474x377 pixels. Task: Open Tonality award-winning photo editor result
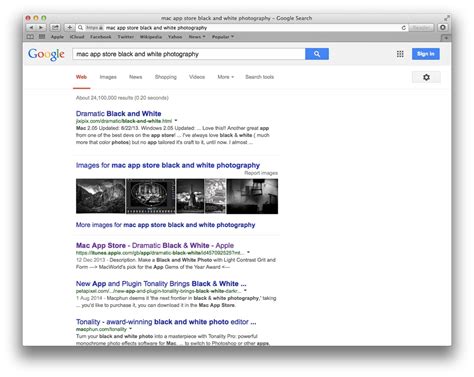pos(166,322)
